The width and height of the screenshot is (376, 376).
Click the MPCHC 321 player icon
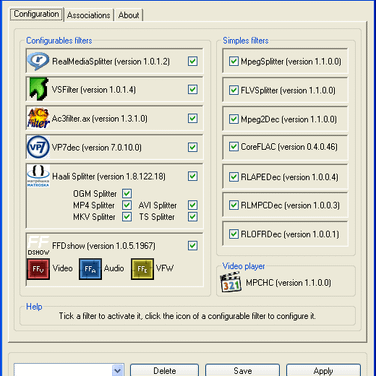click(x=231, y=283)
